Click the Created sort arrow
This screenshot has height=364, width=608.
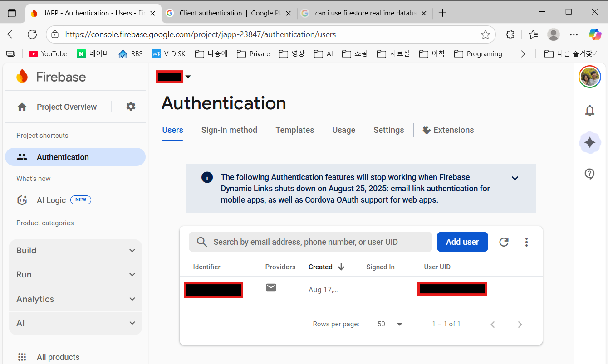pos(341,267)
